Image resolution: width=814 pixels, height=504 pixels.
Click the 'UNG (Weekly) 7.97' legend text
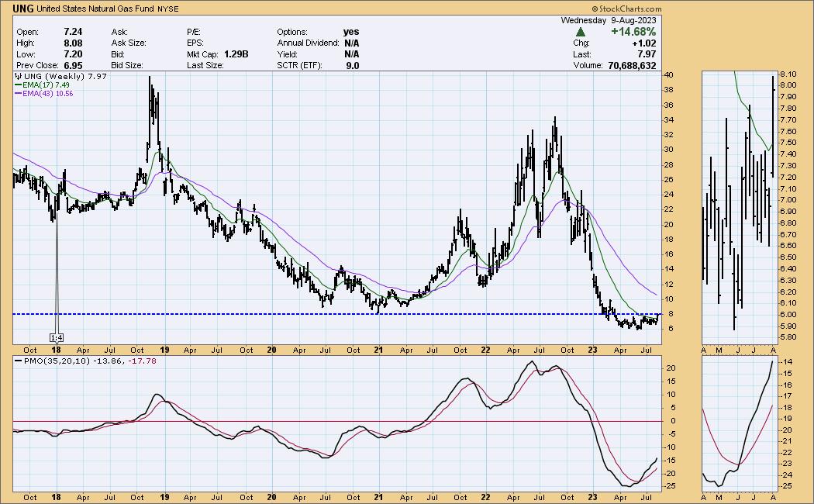click(x=65, y=76)
